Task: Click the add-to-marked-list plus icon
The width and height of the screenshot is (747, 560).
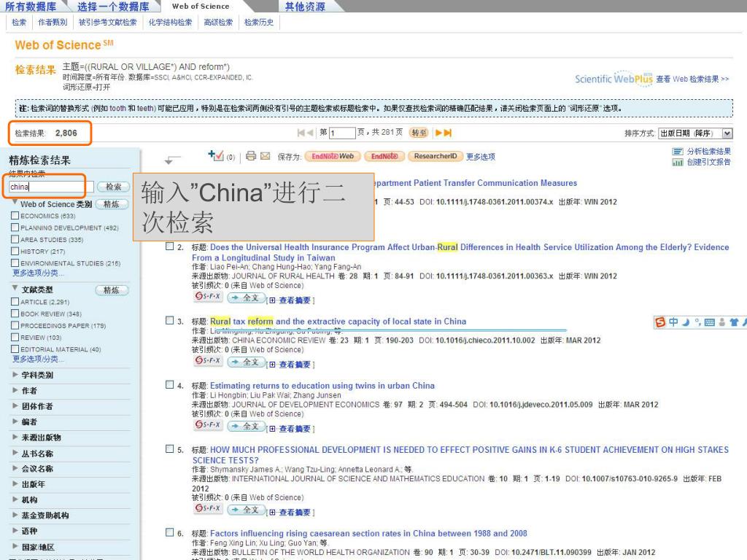Action: click(x=215, y=155)
